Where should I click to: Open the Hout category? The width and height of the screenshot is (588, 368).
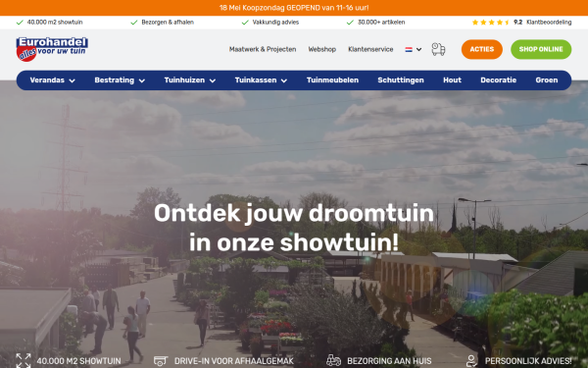(452, 80)
